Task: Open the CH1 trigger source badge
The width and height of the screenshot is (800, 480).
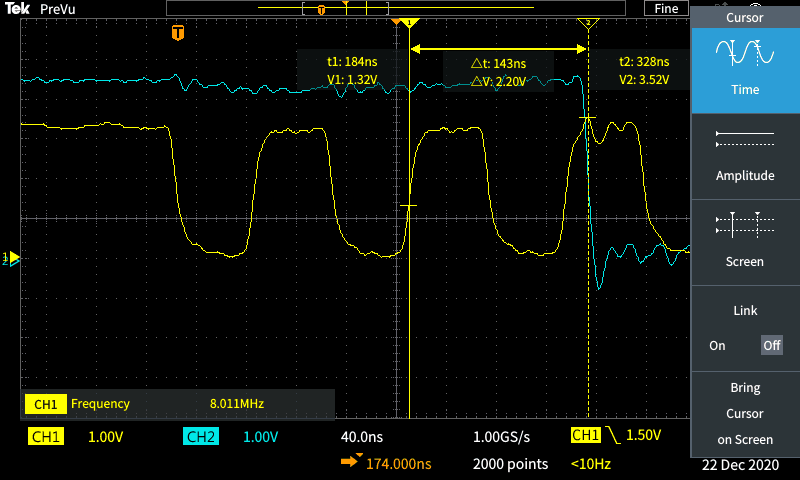Action: click(585, 436)
